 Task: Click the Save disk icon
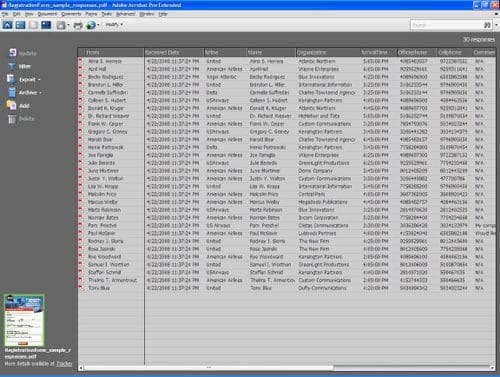(x=61, y=25)
